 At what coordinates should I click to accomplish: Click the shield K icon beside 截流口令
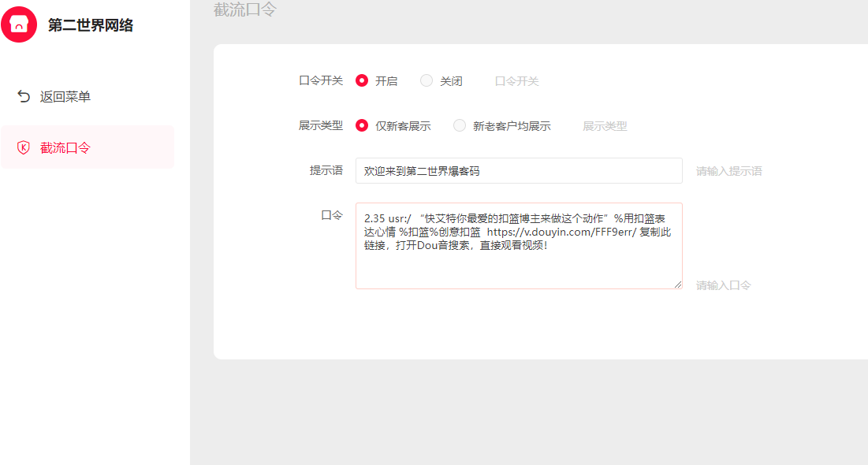24,147
